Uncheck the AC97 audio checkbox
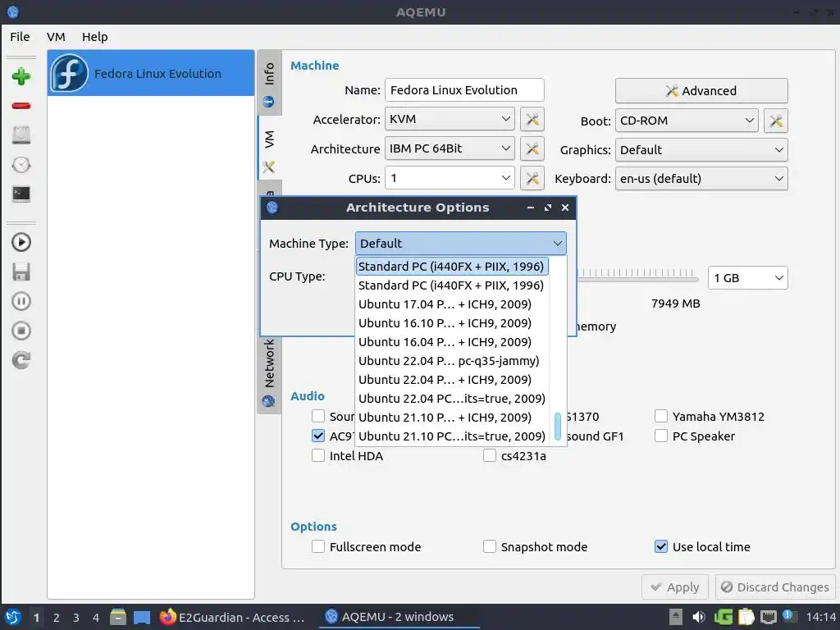Viewport: 840px width, 630px height. click(318, 436)
